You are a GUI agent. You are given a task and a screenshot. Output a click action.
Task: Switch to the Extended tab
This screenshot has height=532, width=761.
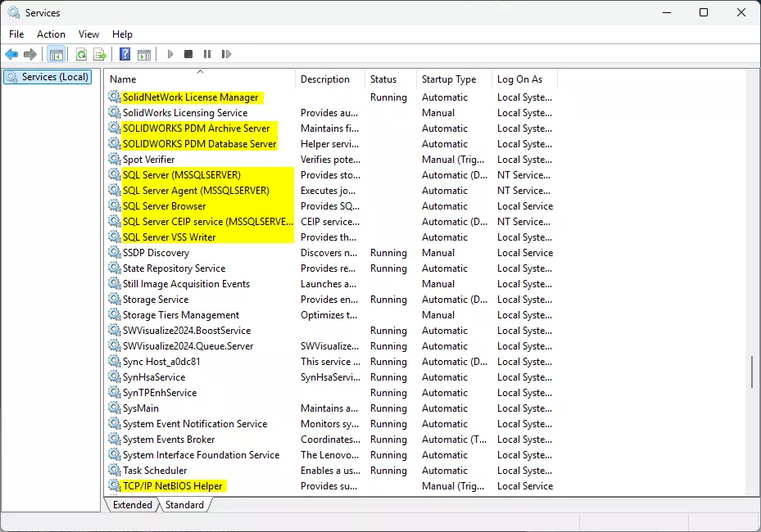(133, 505)
